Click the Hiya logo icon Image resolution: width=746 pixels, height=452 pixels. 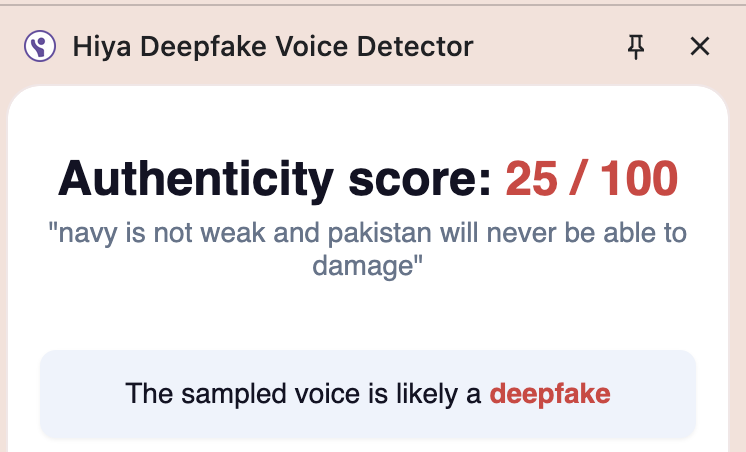[x=39, y=46]
